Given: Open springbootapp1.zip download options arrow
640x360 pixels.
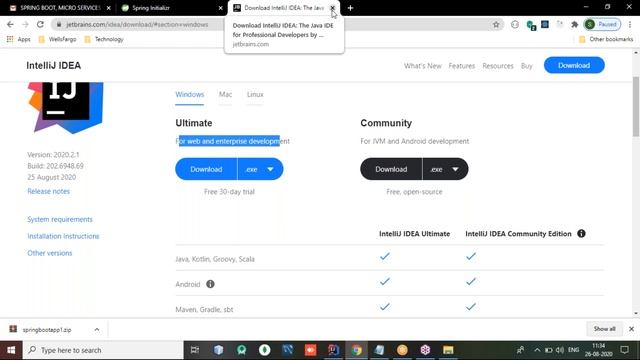Looking at the screenshot, I should tap(97, 329).
